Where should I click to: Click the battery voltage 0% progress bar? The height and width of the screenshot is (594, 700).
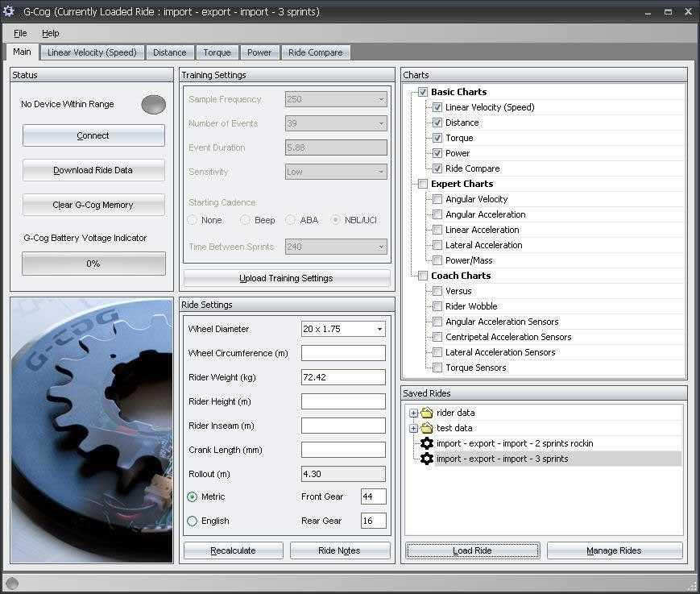pyautogui.click(x=93, y=264)
